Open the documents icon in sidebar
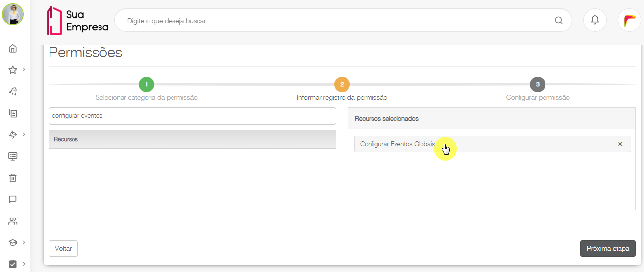The image size is (644, 272). pos(13,113)
